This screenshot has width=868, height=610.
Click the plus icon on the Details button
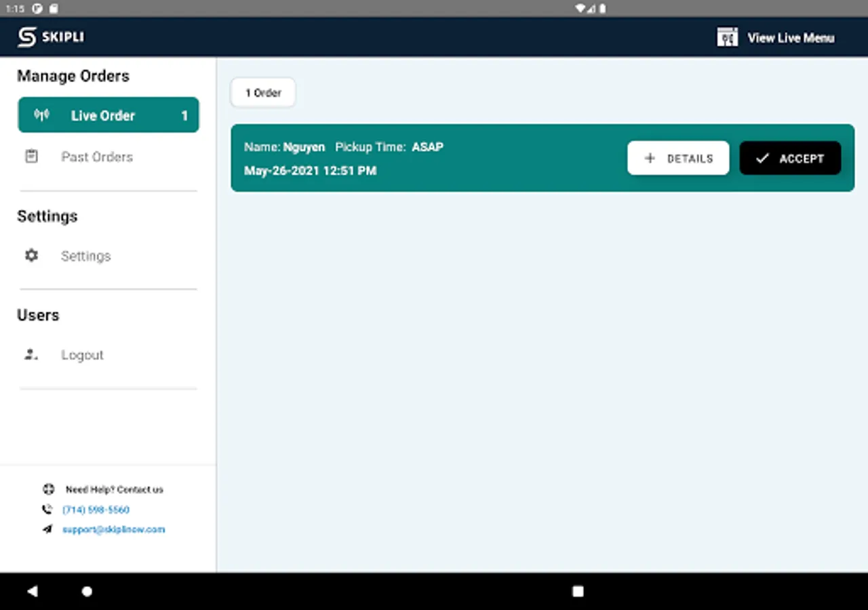click(650, 158)
